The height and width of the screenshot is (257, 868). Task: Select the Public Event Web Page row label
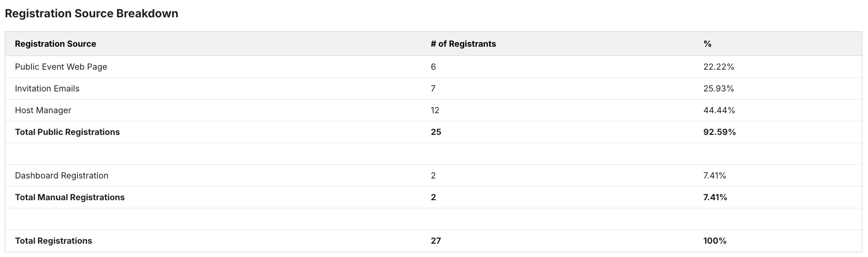coord(61,67)
